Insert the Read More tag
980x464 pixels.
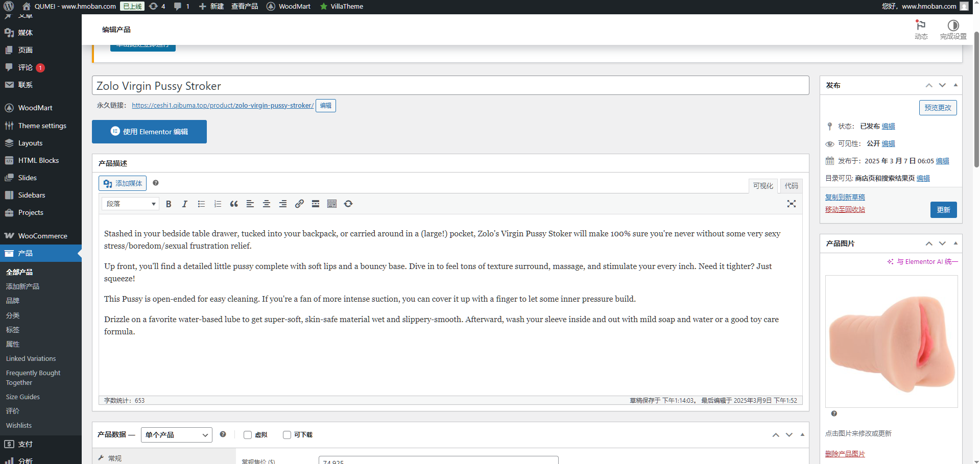316,204
